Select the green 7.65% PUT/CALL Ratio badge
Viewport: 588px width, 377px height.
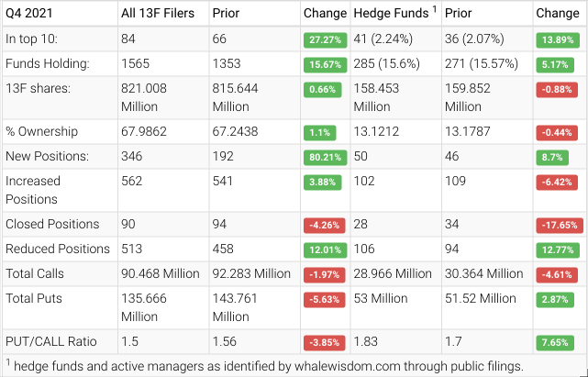coord(556,342)
